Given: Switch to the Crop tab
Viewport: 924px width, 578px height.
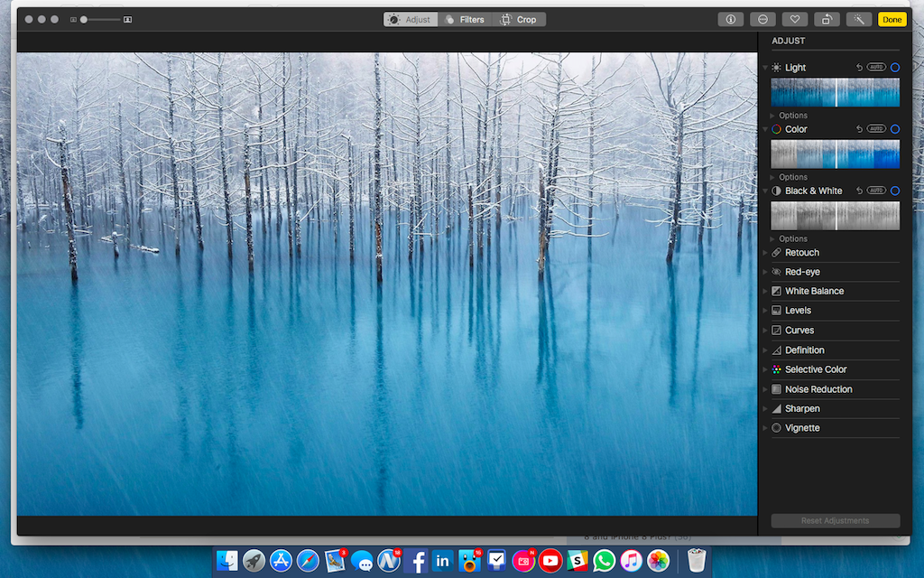Looking at the screenshot, I should (x=519, y=19).
